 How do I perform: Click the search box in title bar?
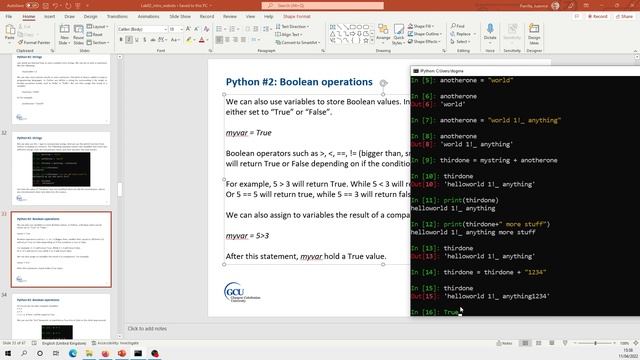coord(322,5)
